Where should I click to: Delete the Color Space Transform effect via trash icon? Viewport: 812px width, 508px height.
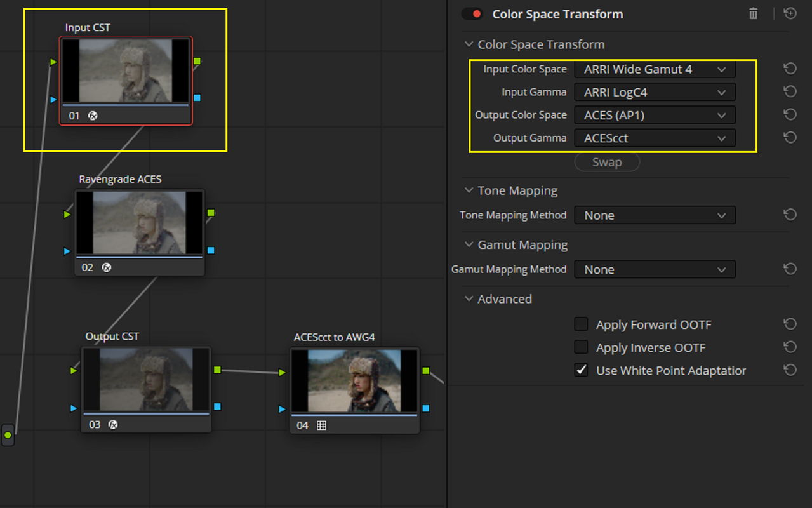[753, 14]
